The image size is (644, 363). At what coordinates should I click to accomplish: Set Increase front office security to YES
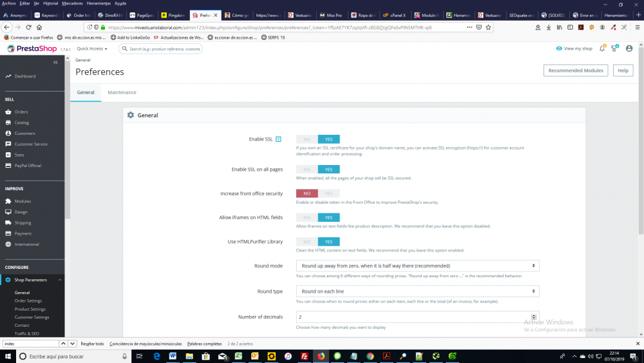(x=328, y=193)
